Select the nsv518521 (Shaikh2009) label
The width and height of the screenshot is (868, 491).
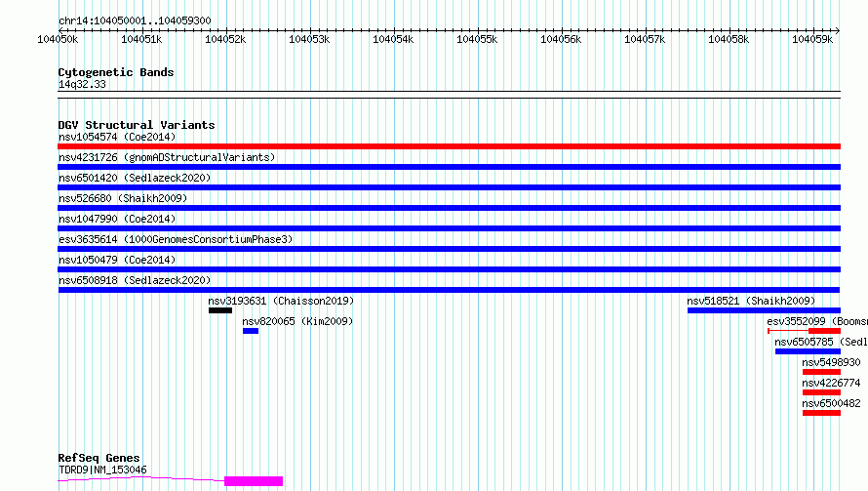(751, 301)
